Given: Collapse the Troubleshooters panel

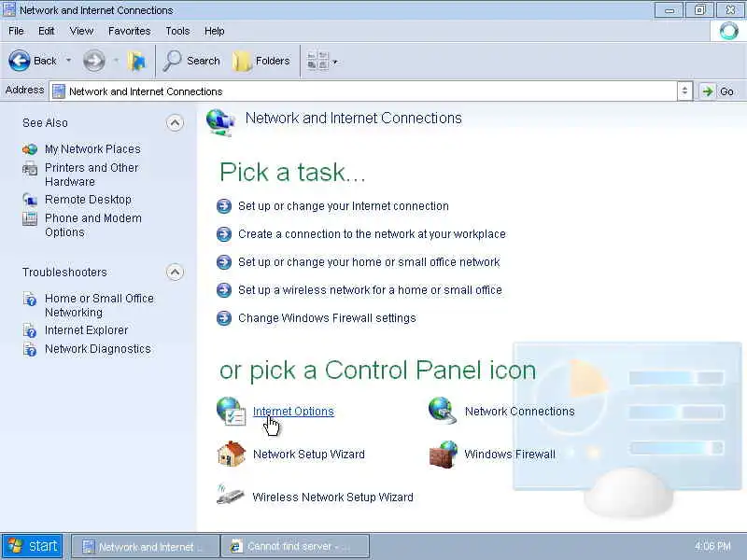Looking at the screenshot, I should (x=175, y=273).
